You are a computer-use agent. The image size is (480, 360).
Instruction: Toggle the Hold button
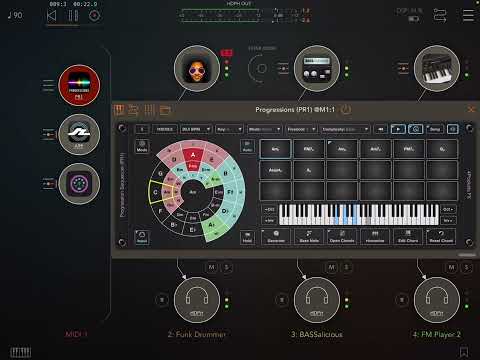click(x=247, y=237)
